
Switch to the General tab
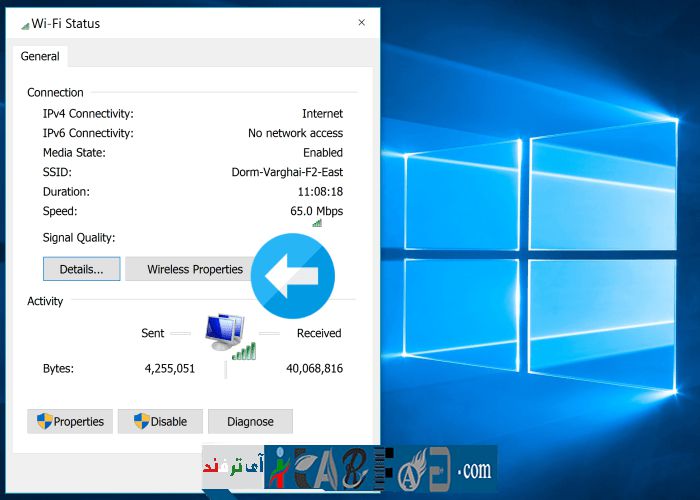pyautogui.click(x=40, y=57)
